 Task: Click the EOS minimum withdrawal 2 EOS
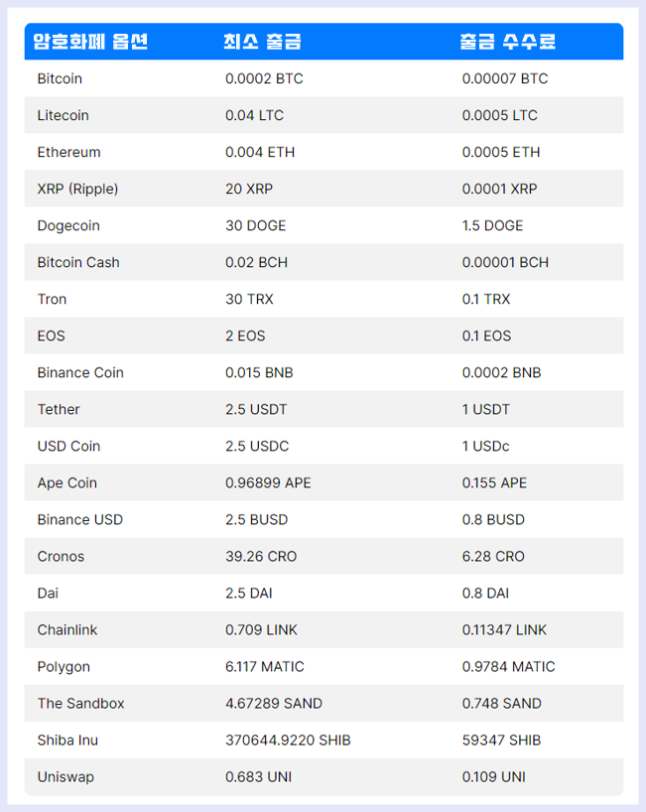(245, 337)
